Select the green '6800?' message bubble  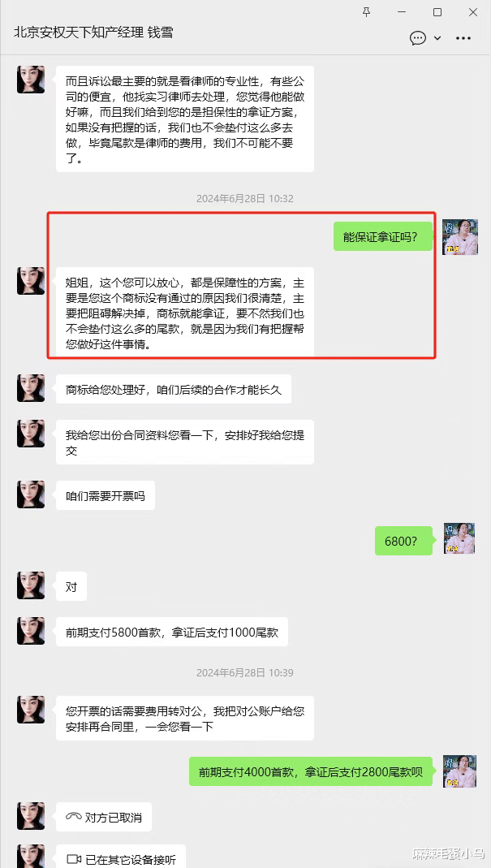[x=404, y=540]
